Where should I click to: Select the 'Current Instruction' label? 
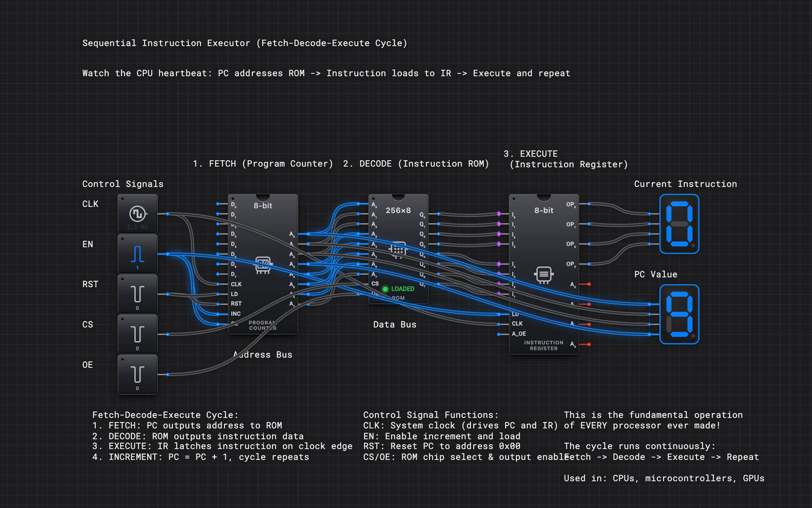coord(685,184)
